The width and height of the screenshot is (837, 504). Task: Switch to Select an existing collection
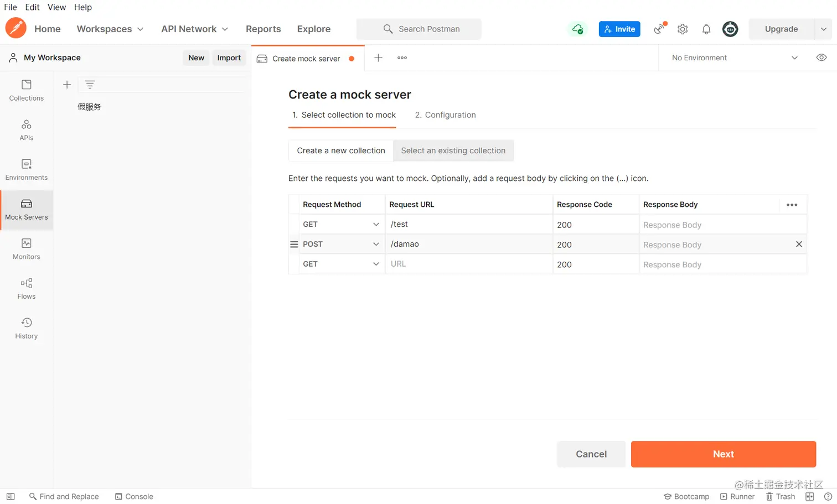453,150
